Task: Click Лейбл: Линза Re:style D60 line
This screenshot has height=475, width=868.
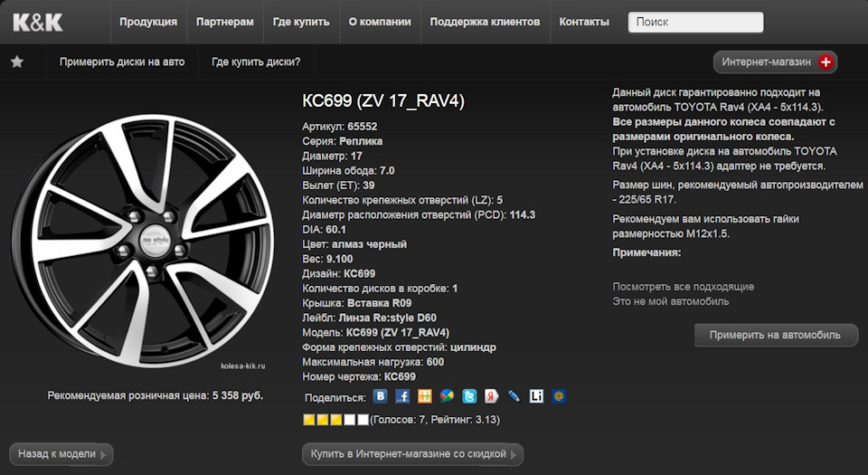Action: (369, 318)
